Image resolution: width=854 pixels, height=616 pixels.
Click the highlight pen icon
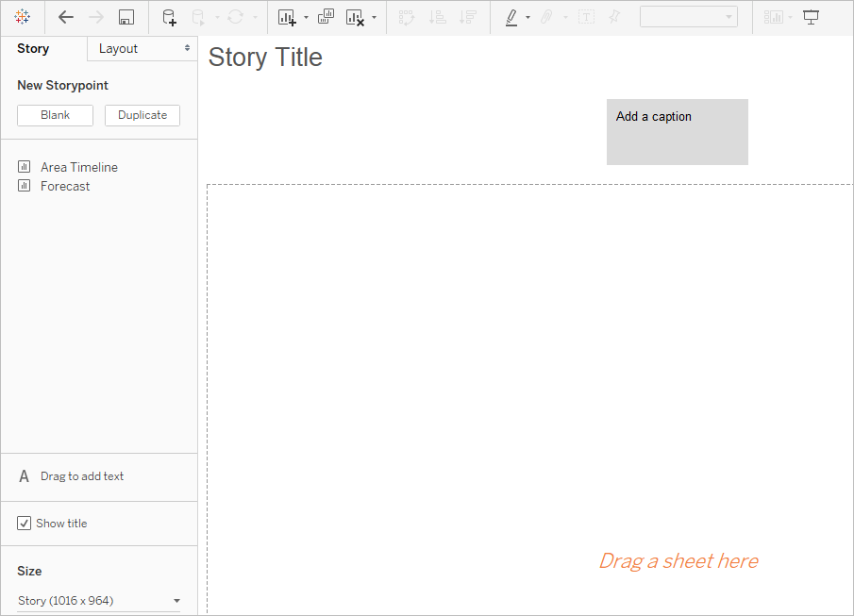[x=511, y=17]
